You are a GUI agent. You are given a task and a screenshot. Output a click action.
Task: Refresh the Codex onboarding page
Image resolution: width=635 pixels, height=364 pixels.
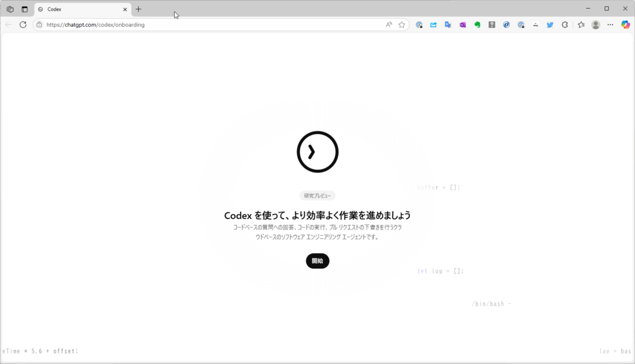(23, 25)
